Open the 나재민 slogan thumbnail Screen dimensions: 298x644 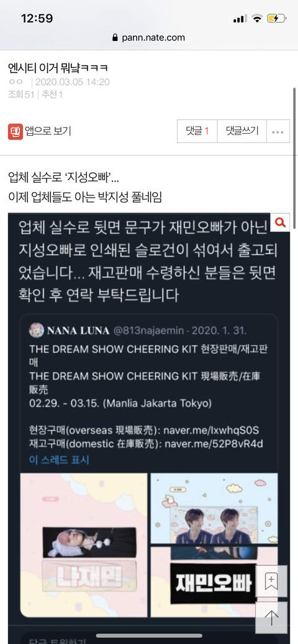84,545
